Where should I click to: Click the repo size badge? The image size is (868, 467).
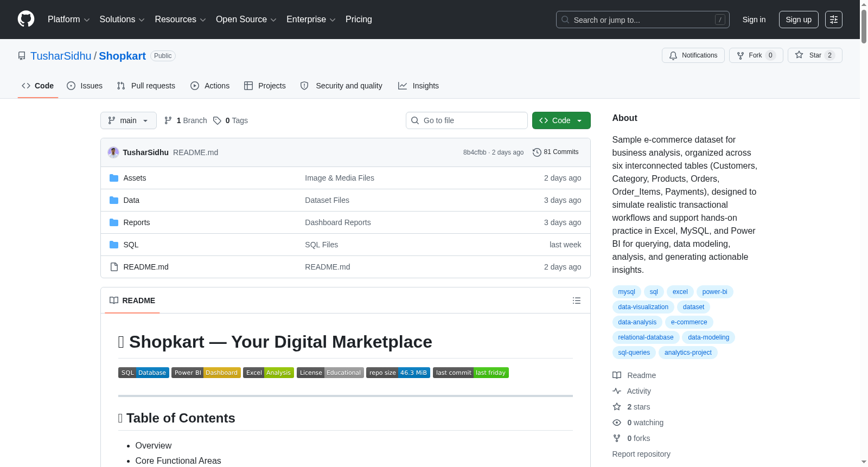click(x=398, y=373)
